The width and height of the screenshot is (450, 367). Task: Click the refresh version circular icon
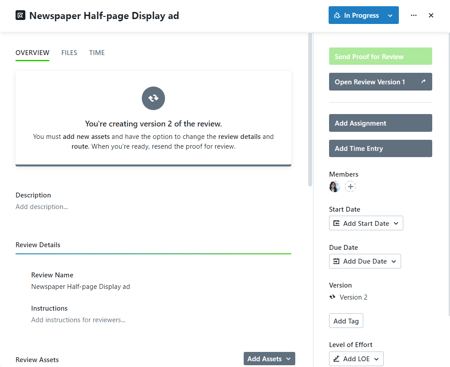(x=153, y=98)
